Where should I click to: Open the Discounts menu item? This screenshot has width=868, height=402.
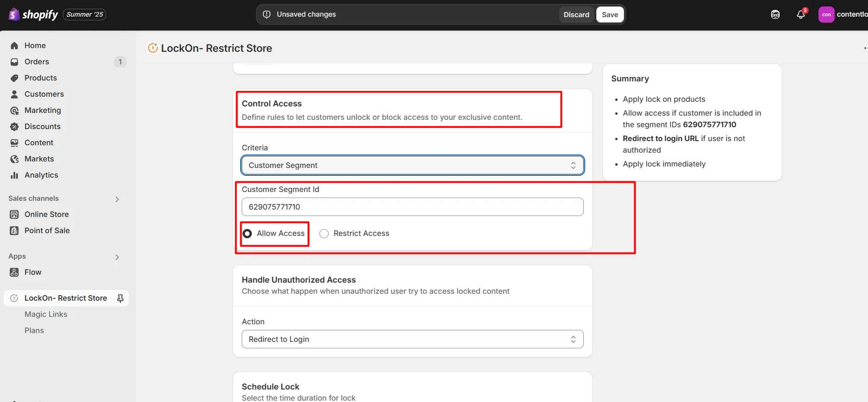(43, 126)
